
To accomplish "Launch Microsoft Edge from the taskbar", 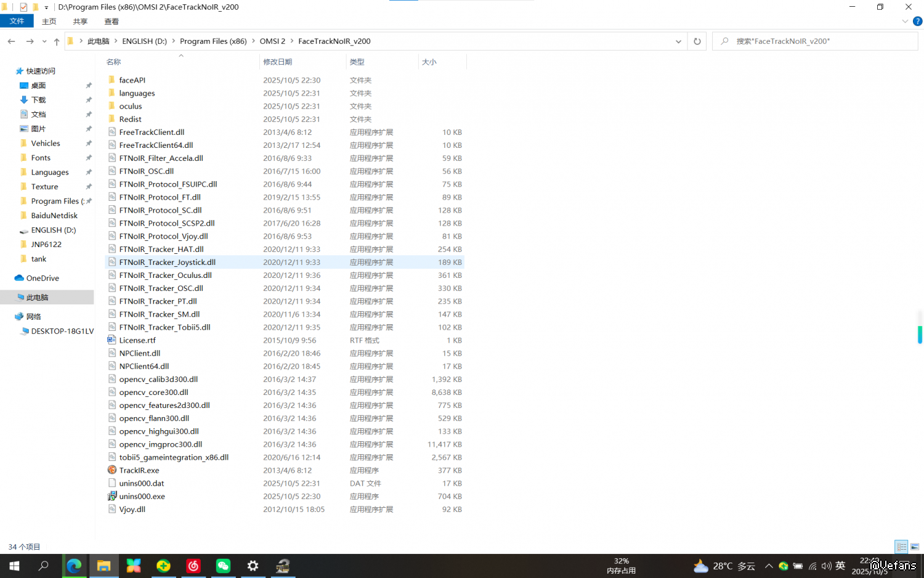I will (x=74, y=566).
